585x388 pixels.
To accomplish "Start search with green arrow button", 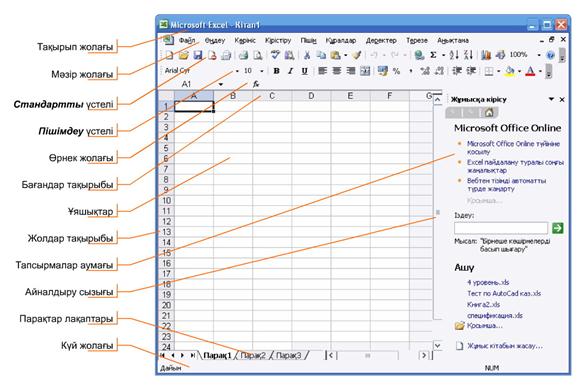I will tap(557, 228).
